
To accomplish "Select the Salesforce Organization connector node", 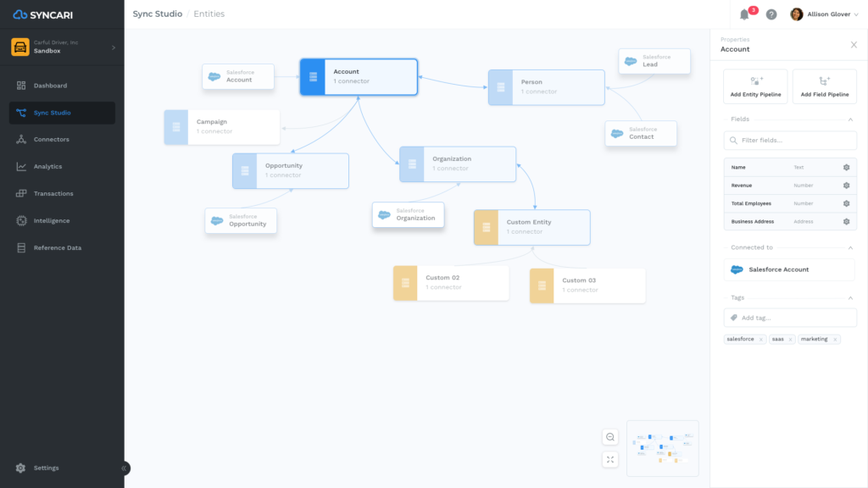I will click(x=408, y=214).
